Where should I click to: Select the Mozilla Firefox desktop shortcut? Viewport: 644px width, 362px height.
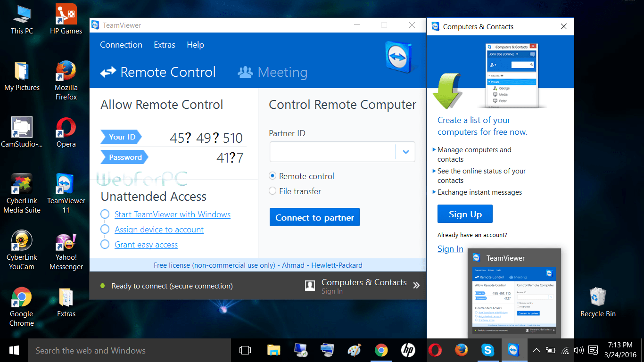66,81
